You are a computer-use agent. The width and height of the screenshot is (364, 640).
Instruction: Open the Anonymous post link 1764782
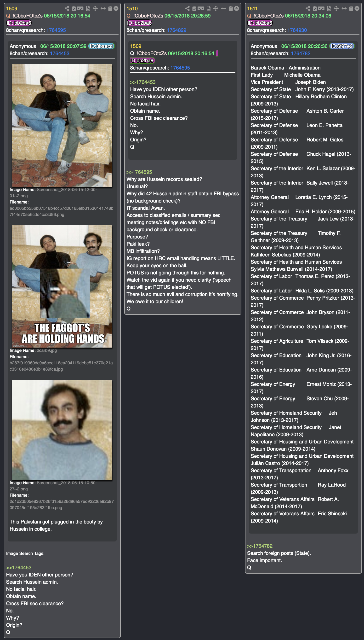[x=301, y=53]
